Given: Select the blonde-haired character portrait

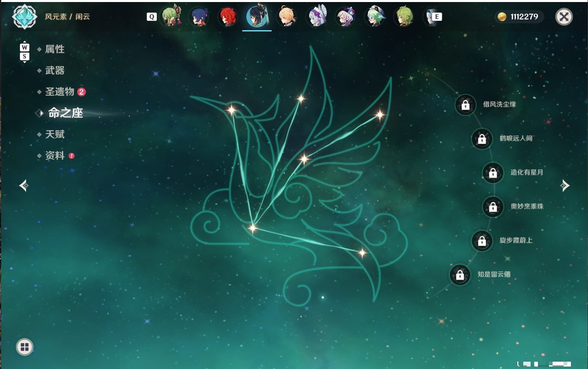Looking at the screenshot, I should tap(287, 17).
